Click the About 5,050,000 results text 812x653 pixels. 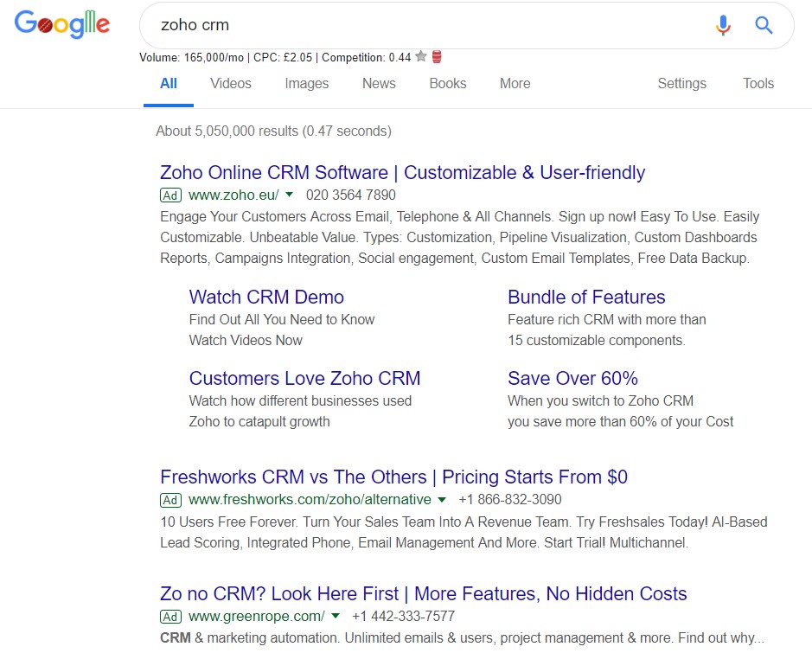pyautogui.click(x=273, y=131)
